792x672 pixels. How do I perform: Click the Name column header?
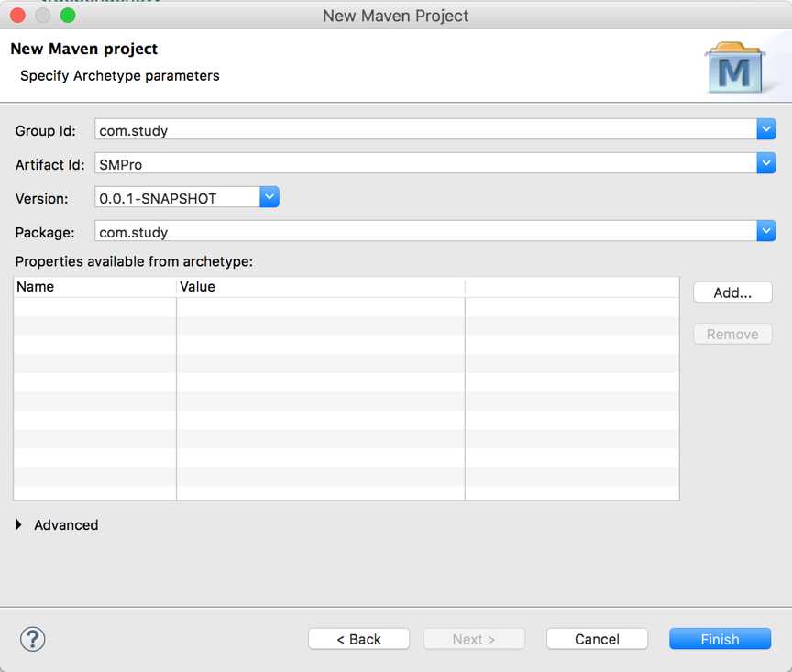click(95, 286)
